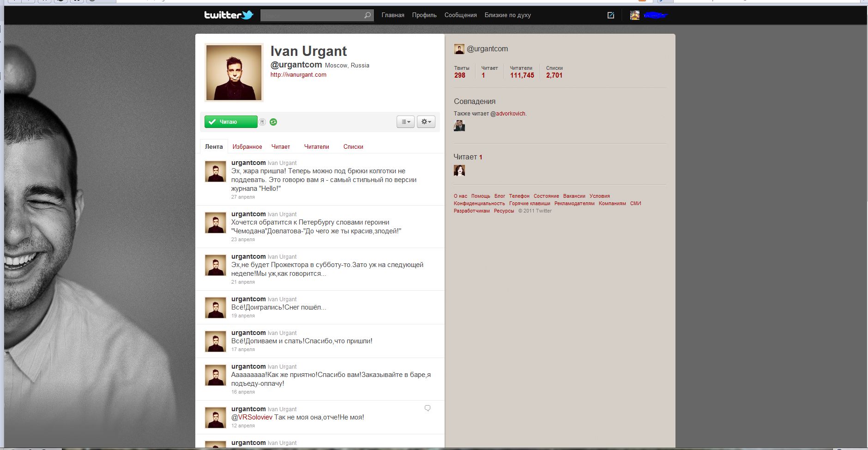This screenshot has height=450, width=868.
Task: Click the '12 апреля' tweet timestamp
Action: (x=243, y=426)
